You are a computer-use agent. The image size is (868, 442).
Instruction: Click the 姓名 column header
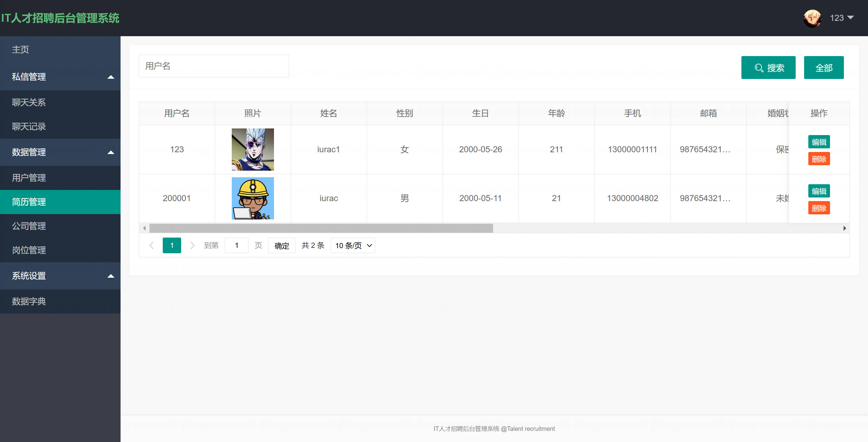pos(329,113)
